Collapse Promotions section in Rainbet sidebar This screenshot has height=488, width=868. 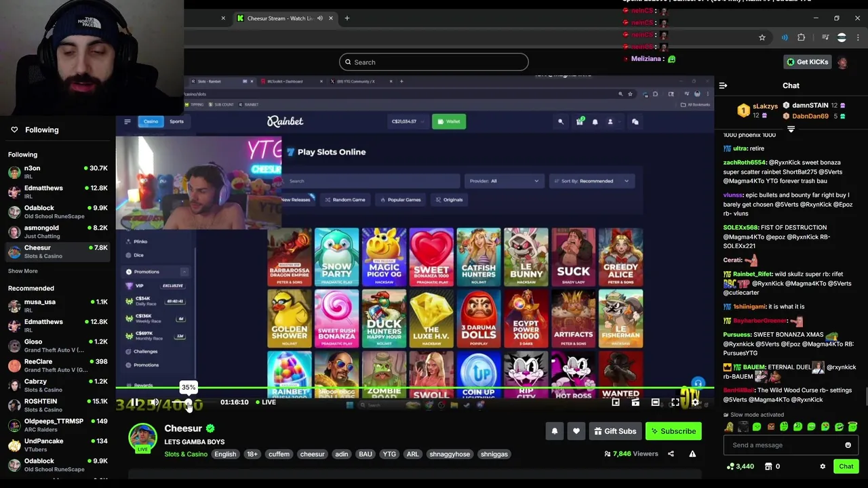(x=184, y=272)
